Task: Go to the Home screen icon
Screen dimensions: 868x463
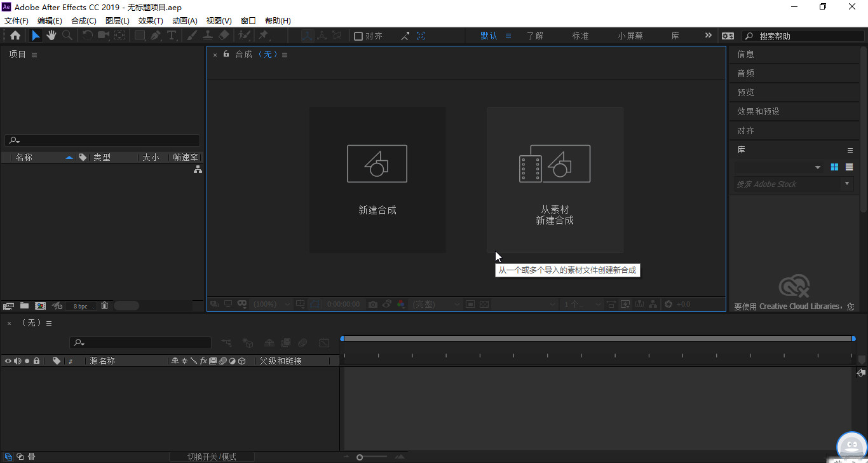Action: 15,36
